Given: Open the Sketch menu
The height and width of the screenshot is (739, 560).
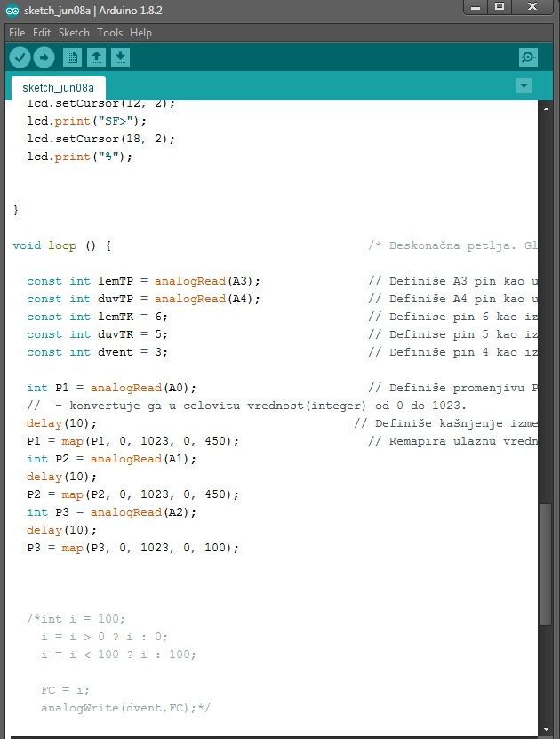Looking at the screenshot, I should click(x=74, y=33).
